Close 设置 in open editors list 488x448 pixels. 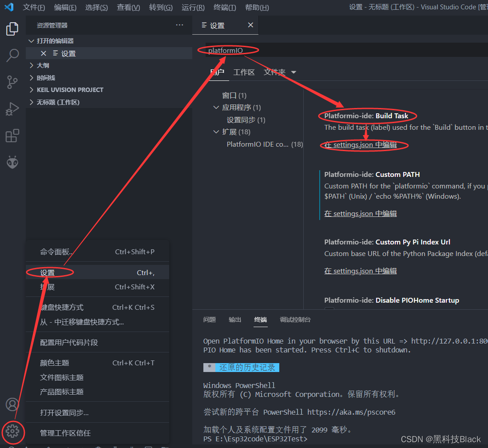coord(44,53)
